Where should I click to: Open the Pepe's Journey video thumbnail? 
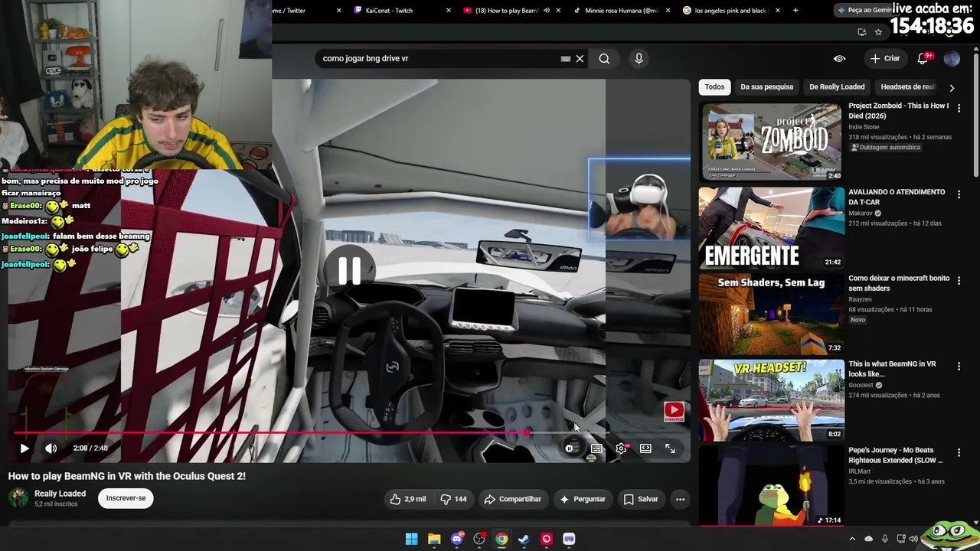coord(771,486)
